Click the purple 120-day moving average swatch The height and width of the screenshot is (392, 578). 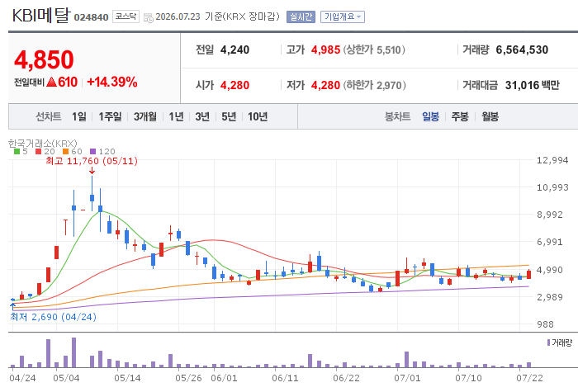click(x=92, y=151)
